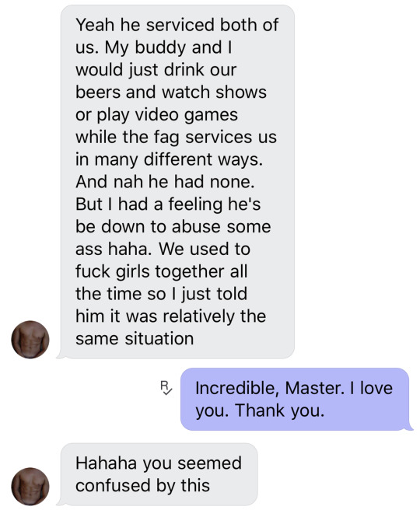Click "My buddy and I" in the gray bubble
The width and height of the screenshot is (420, 510).
point(168,47)
